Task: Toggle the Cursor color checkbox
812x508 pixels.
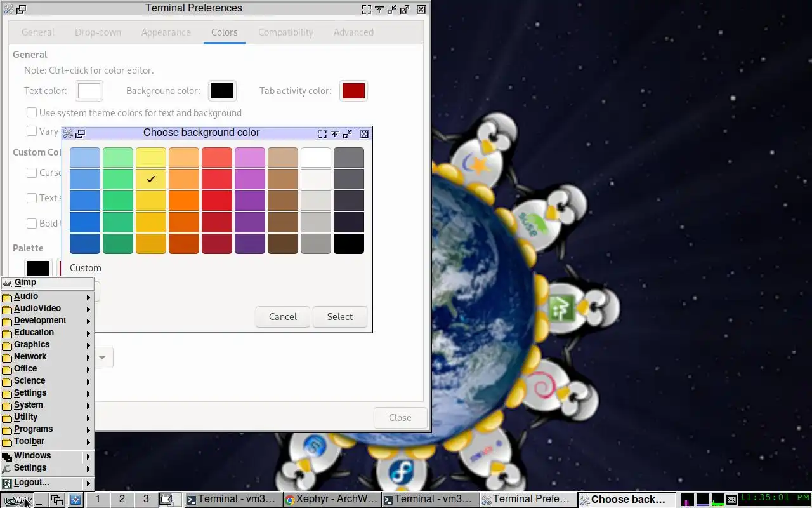Action: 31,172
